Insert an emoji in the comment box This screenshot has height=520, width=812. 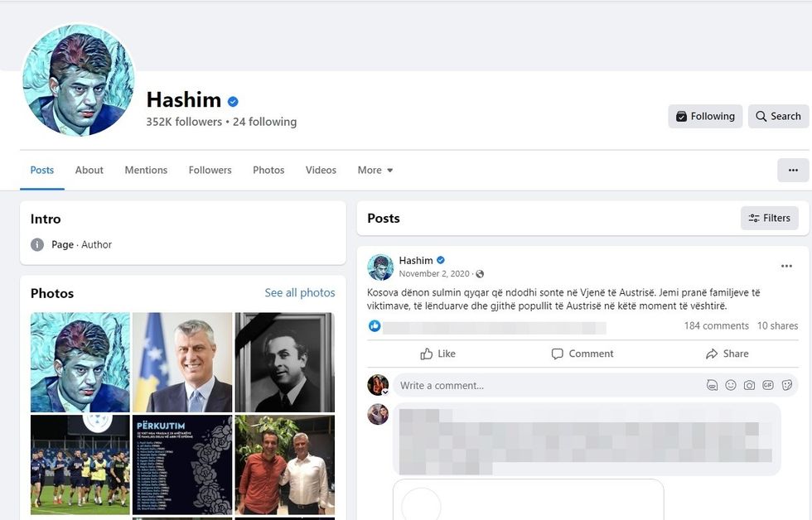[x=731, y=385]
